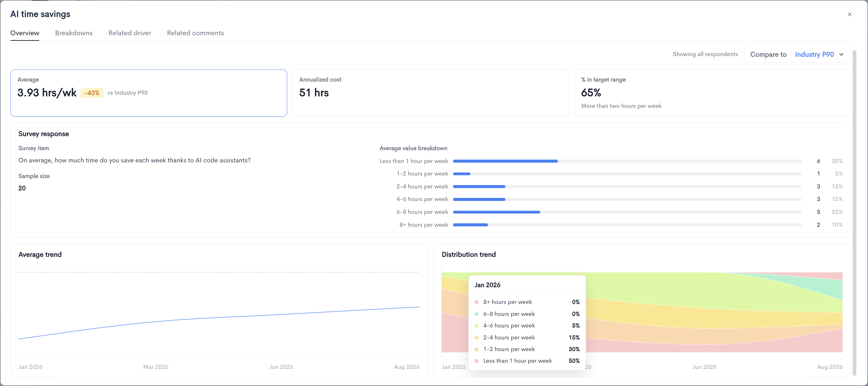Click the '25%' value for 6-8 hours
The image size is (868, 386).
837,212
